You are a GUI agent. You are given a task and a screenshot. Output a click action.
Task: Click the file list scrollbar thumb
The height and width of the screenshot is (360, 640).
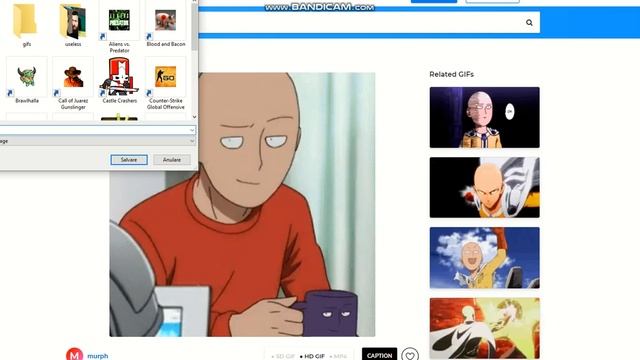coord(194,27)
